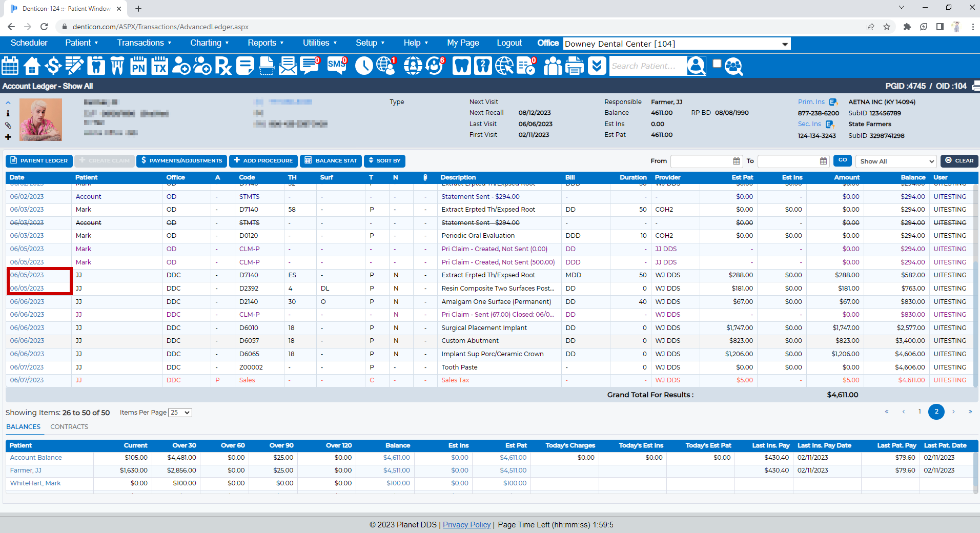Click the patient photo thumbnail
Image resolution: width=980 pixels, height=533 pixels.
(x=40, y=120)
